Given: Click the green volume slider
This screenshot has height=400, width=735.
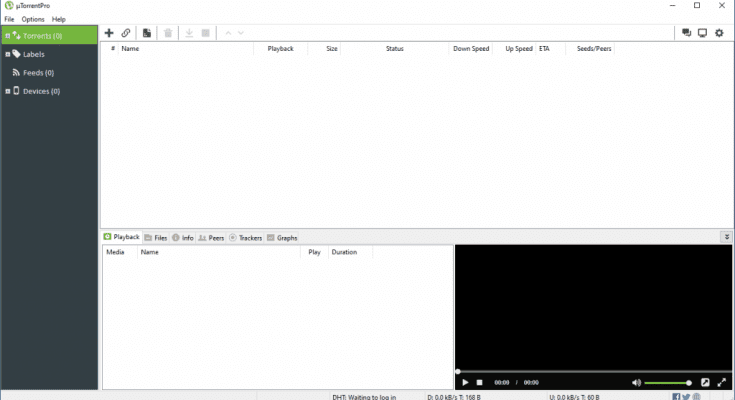Looking at the screenshot, I should (667, 382).
